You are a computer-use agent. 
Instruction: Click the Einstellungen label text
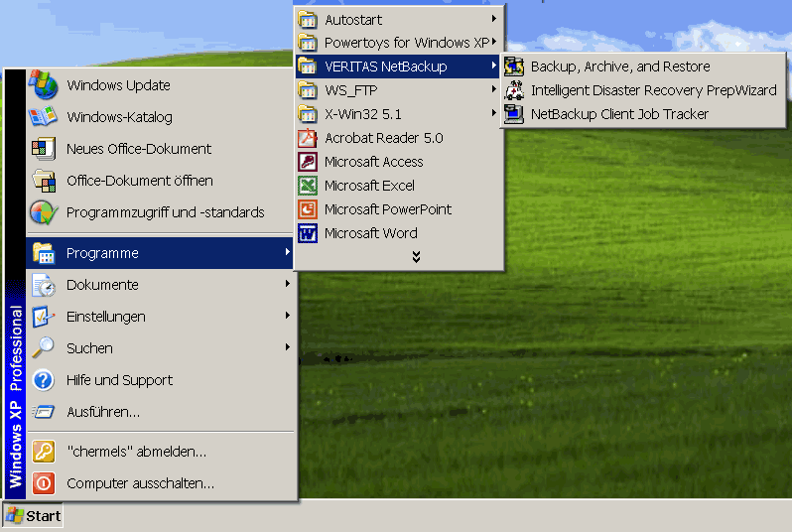coord(105,317)
